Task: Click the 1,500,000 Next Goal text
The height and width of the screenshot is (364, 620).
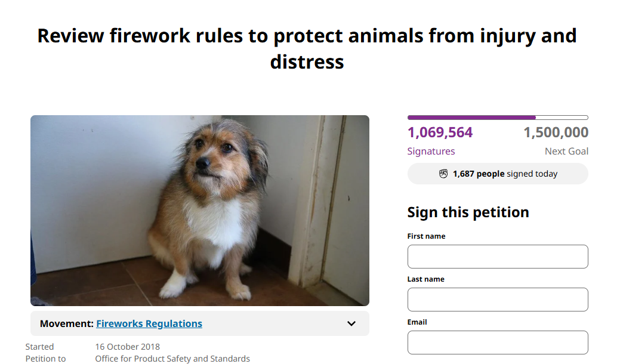Action: pos(555,132)
